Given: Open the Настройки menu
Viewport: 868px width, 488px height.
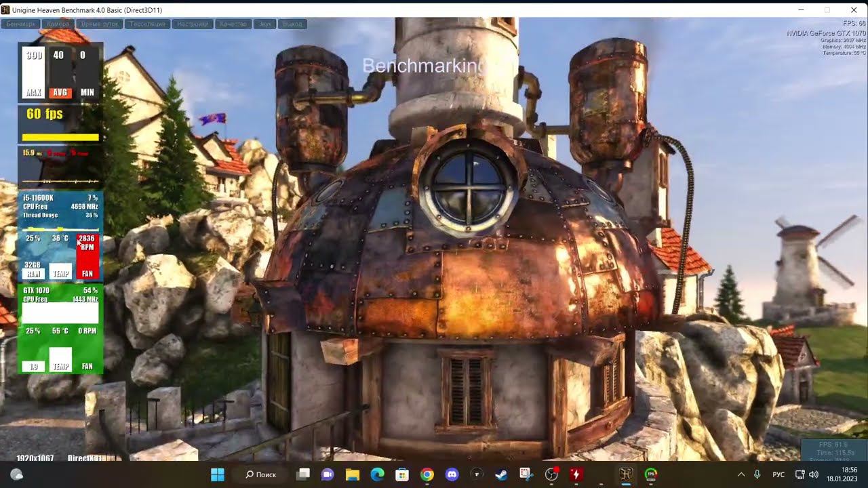Looking at the screenshot, I should coord(193,24).
